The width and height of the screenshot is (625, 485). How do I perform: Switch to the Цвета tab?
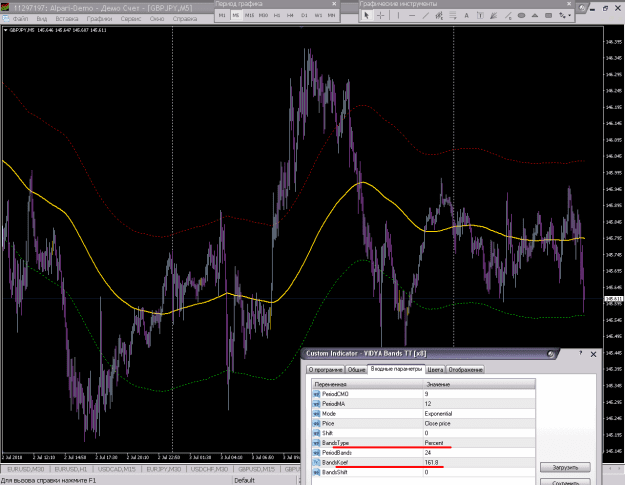435,370
